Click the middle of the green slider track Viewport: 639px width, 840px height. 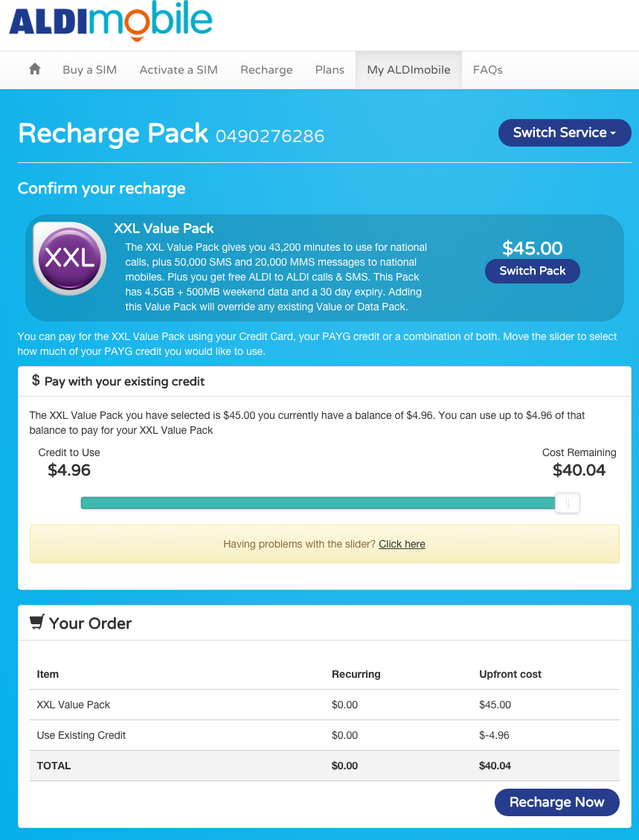click(318, 503)
